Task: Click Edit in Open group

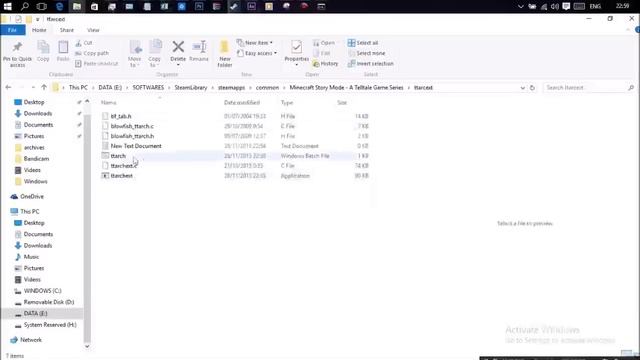Action: click(322, 53)
